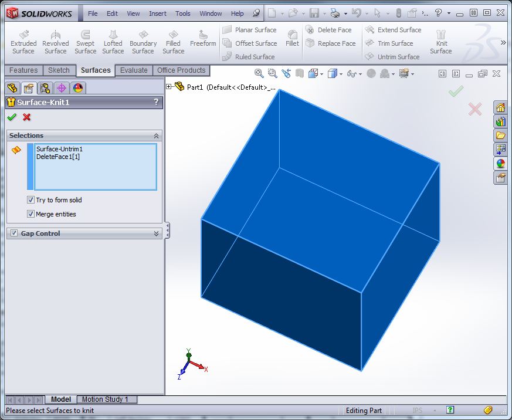Click green checkmark to accept Surface-Knit1
This screenshot has width=512, height=420.
pos(12,117)
